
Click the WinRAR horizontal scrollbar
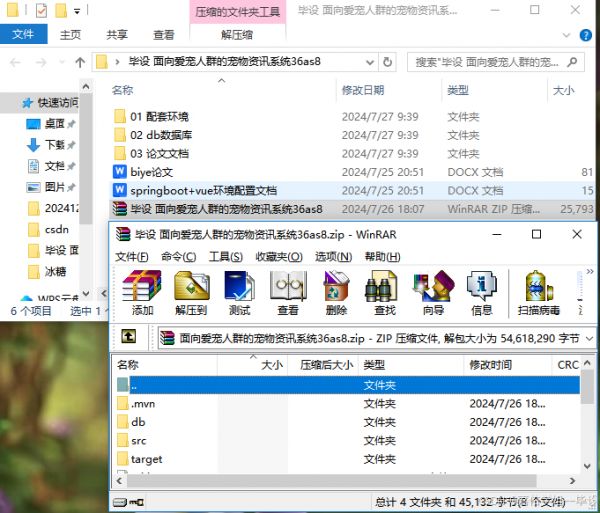332,480
